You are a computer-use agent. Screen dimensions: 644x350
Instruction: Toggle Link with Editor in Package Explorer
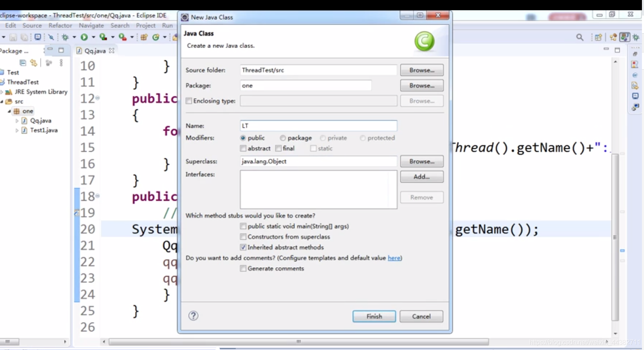[34, 63]
